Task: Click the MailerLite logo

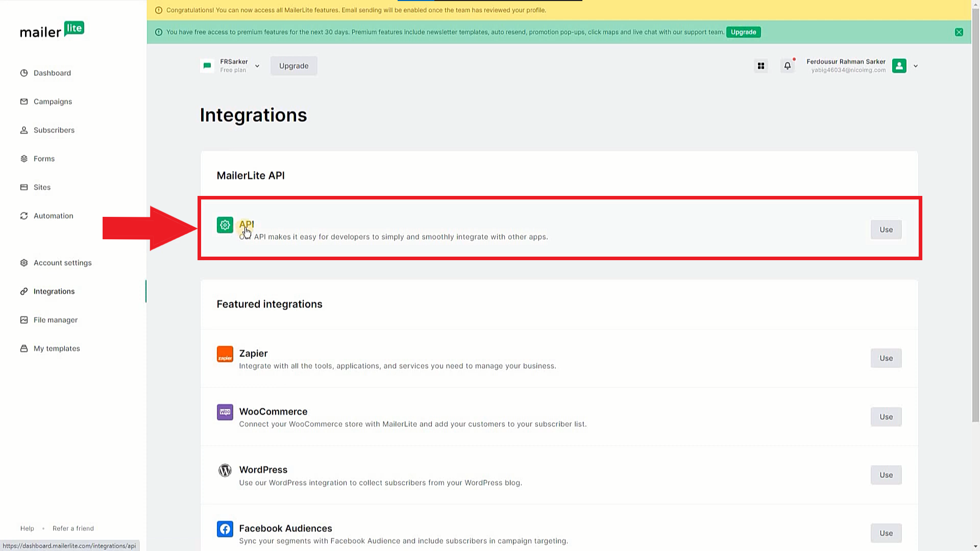Action: pyautogui.click(x=52, y=30)
